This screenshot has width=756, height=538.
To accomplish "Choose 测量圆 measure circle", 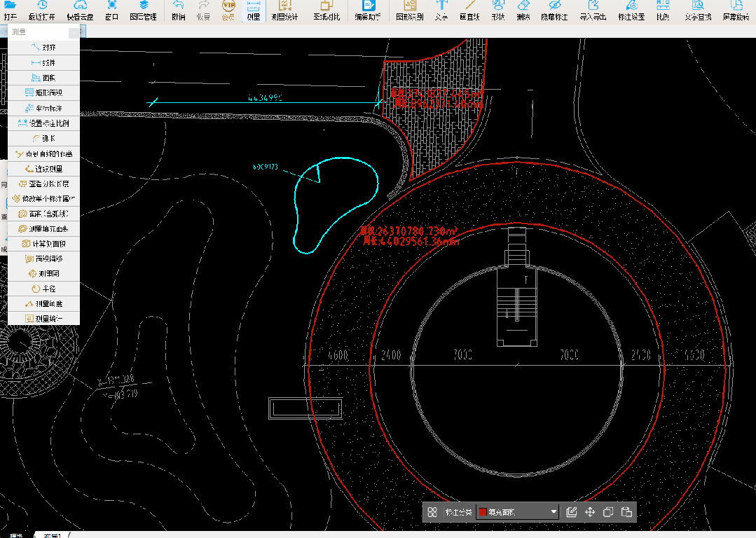I will click(x=44, y=273).
